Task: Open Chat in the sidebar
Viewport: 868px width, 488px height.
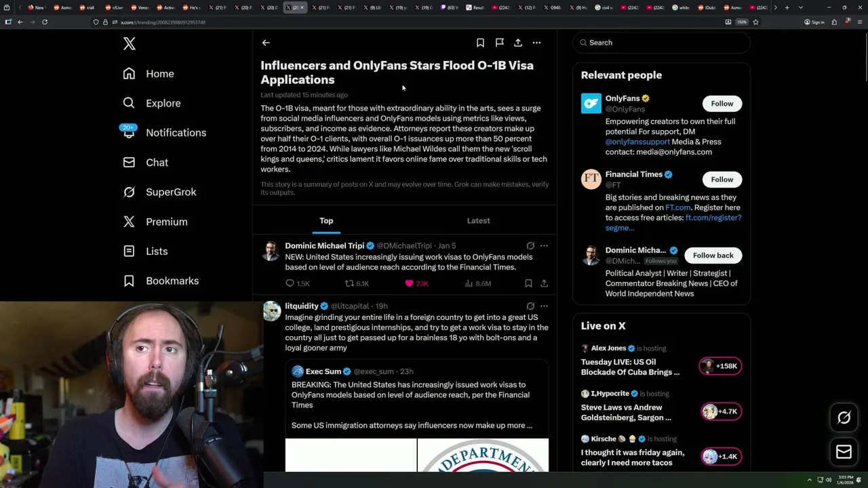Action: tap(146, 163)
